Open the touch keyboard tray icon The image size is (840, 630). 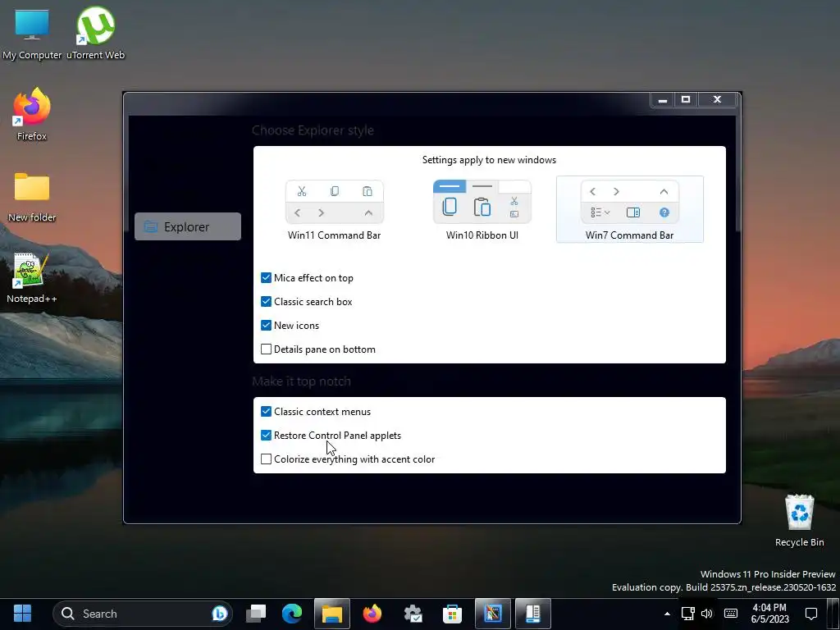(x=731, y=614)
